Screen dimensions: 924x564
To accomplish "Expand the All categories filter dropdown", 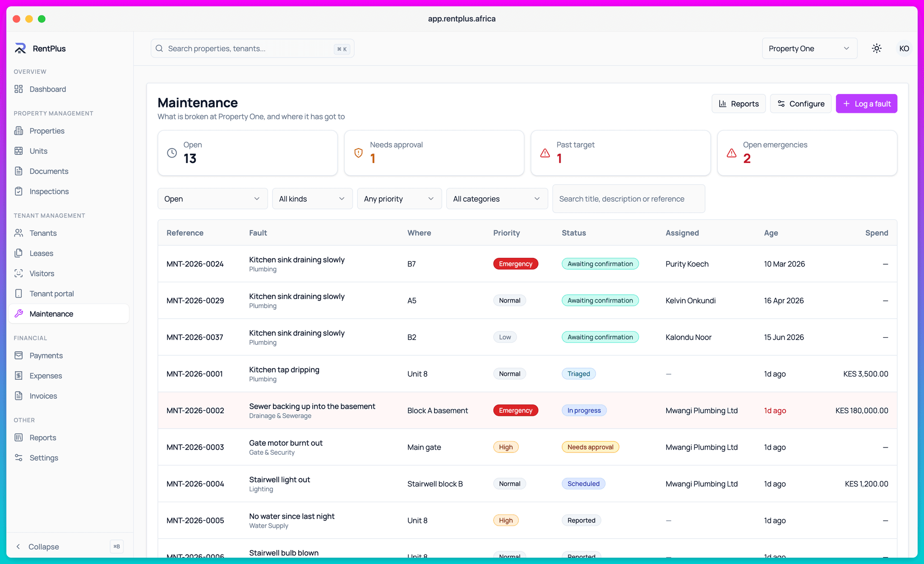I will click(497, 199).
